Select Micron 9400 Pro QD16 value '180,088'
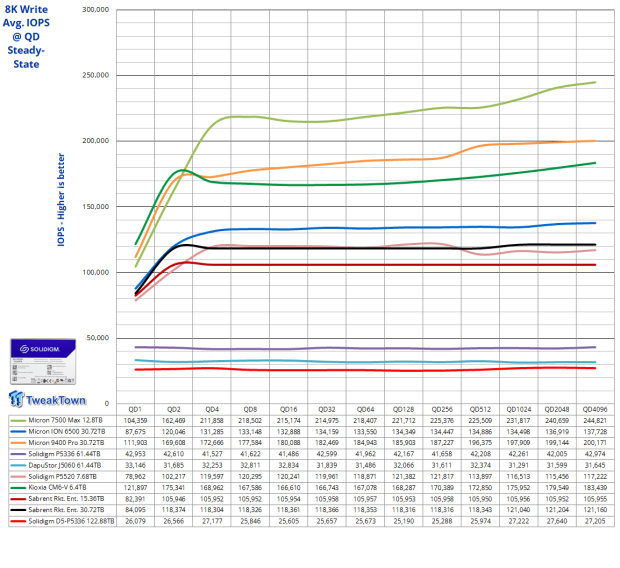 [x=289, y=443]
